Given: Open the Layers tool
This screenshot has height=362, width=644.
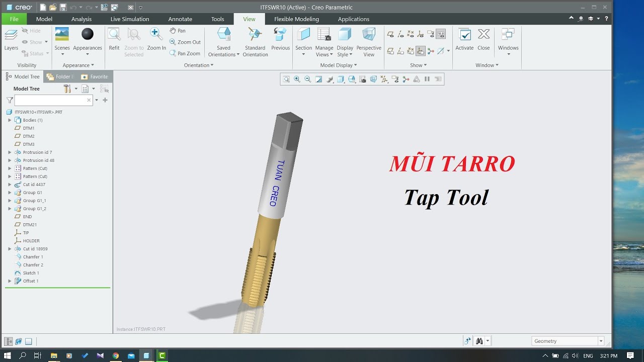Looking at the screenshot, I should point(11,39).
